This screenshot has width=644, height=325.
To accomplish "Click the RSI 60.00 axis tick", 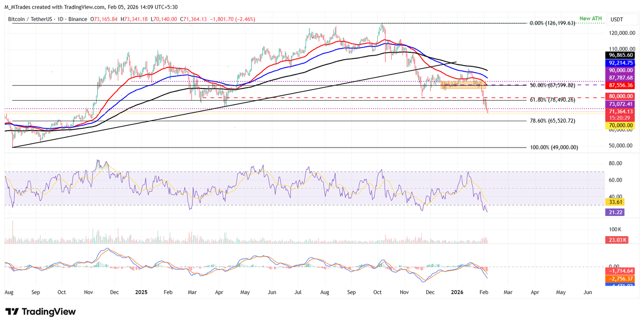I will click(615, 180).
